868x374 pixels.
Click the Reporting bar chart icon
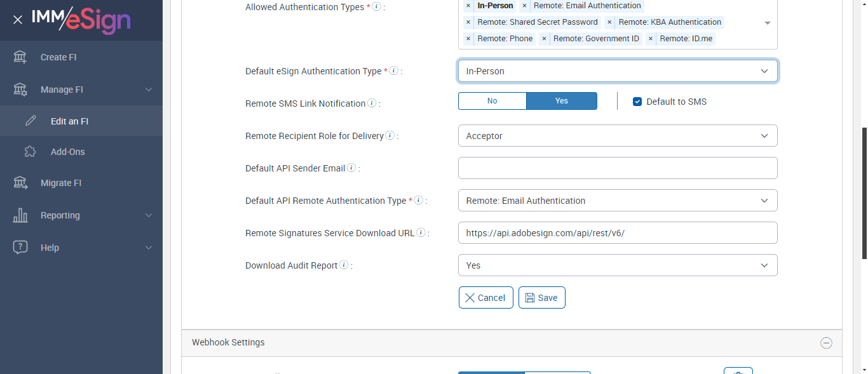[20, 215]
